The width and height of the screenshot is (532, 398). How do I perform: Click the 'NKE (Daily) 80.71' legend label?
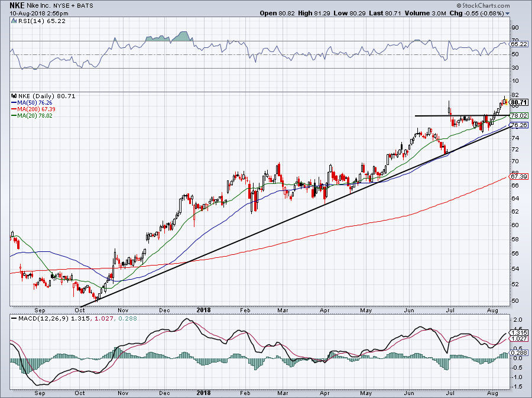pos(47,96)
